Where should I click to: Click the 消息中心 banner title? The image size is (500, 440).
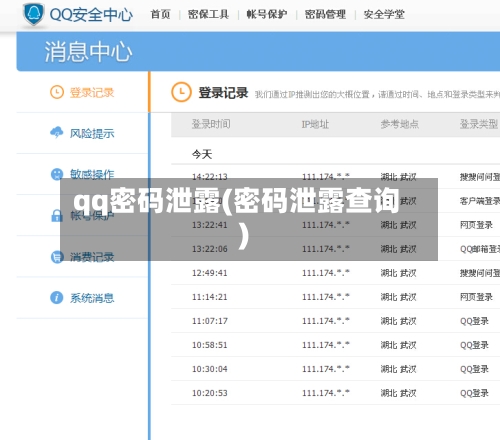(88, 52)
